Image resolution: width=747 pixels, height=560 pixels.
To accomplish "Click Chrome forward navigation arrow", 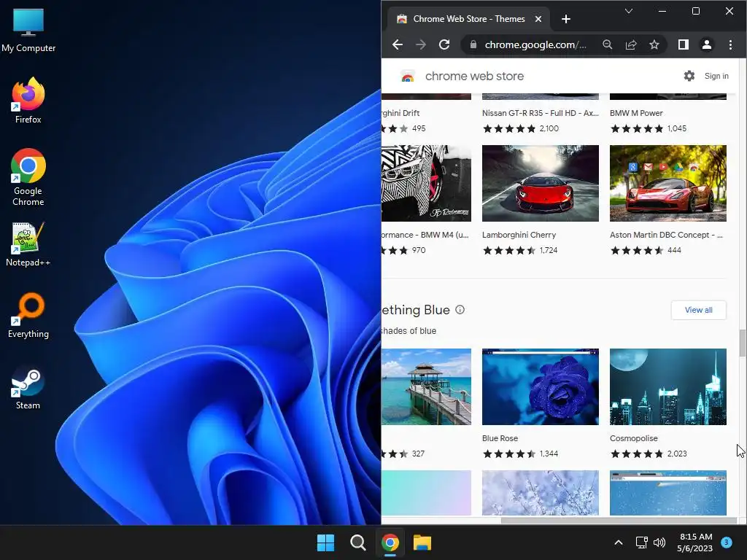I will [421, 44].
